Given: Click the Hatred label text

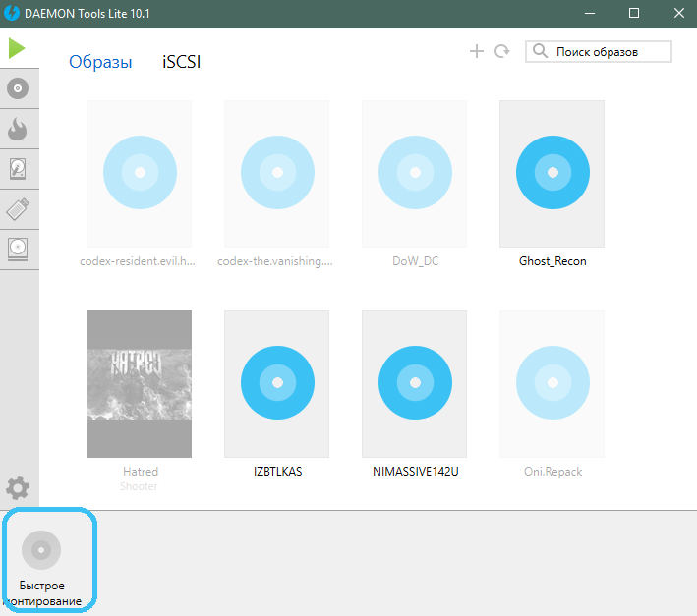Looking at the screenshot, I should [141, 472].
